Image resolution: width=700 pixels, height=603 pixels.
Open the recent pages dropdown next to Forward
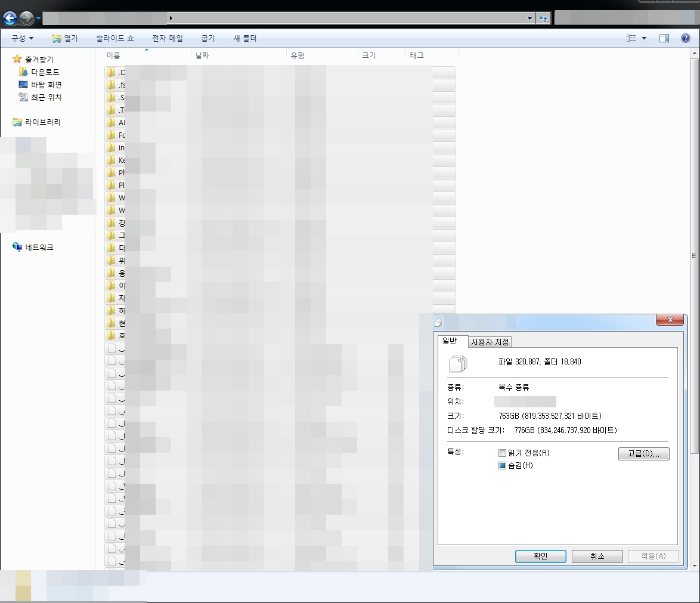click(x=38, y=18)
